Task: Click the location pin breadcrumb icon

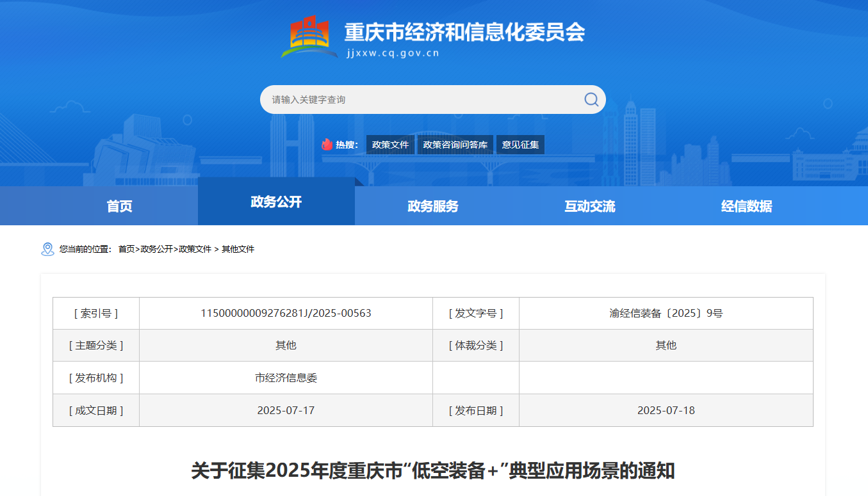Action: click(x=47, y=249)
